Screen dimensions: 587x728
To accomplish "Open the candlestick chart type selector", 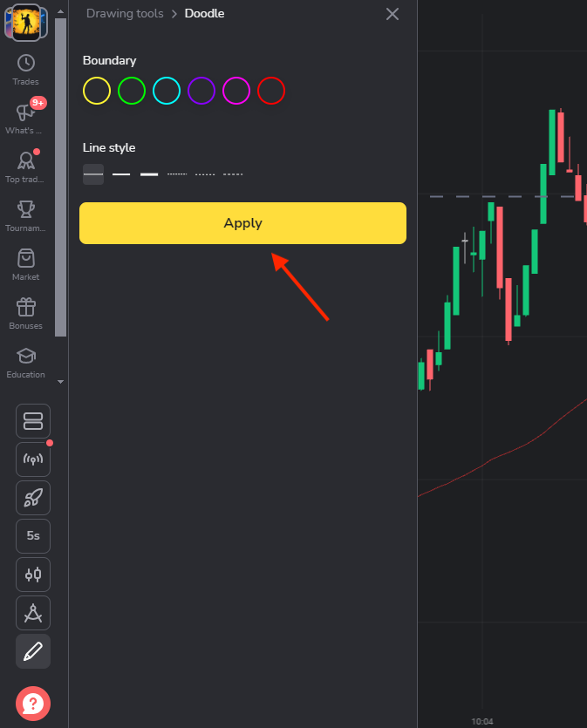I will (33, 575).
